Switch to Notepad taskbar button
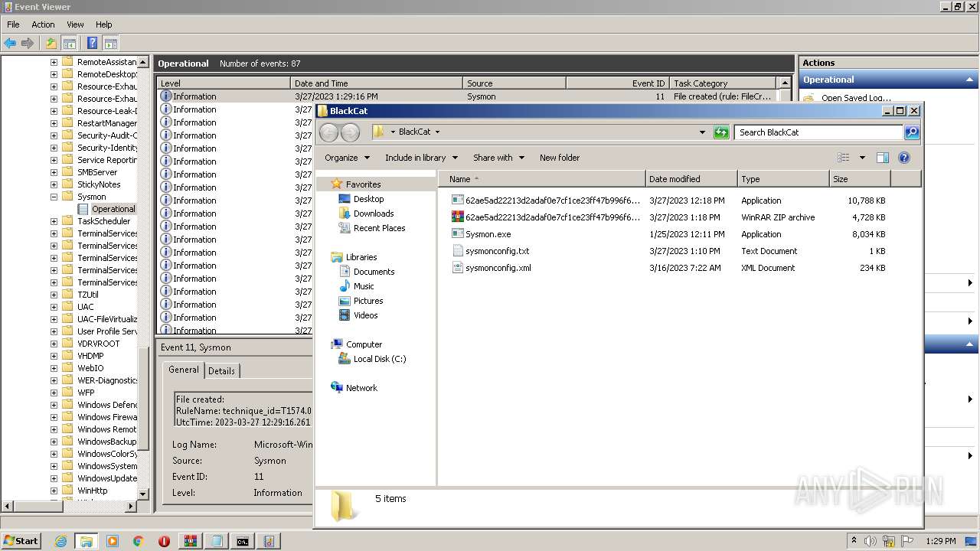980x551 pixels. [217, 541]
